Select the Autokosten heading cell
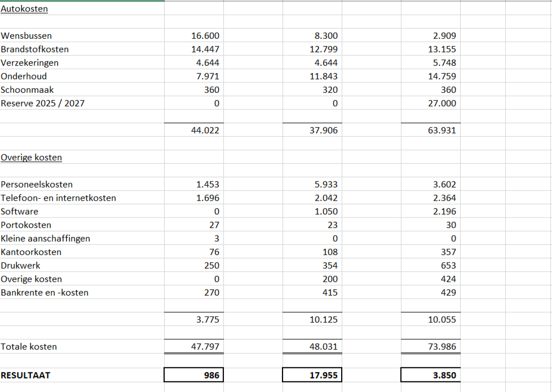The height and width of the screenshot is (392, 552). (x=24, y=9)
